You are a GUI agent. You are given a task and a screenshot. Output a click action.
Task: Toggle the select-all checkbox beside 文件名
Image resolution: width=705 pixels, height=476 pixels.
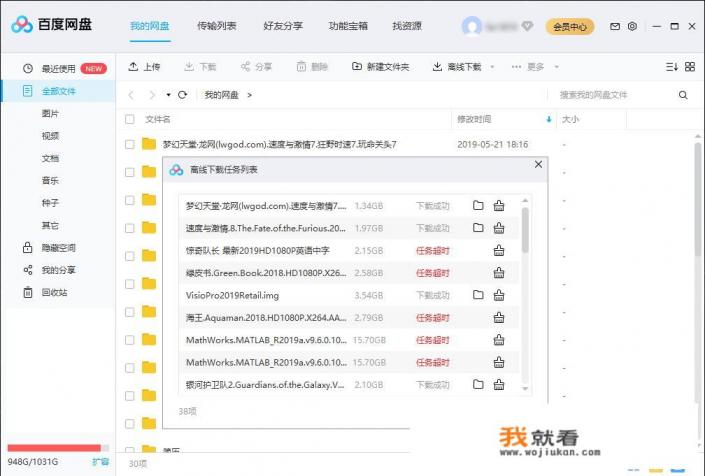point(129,119)
